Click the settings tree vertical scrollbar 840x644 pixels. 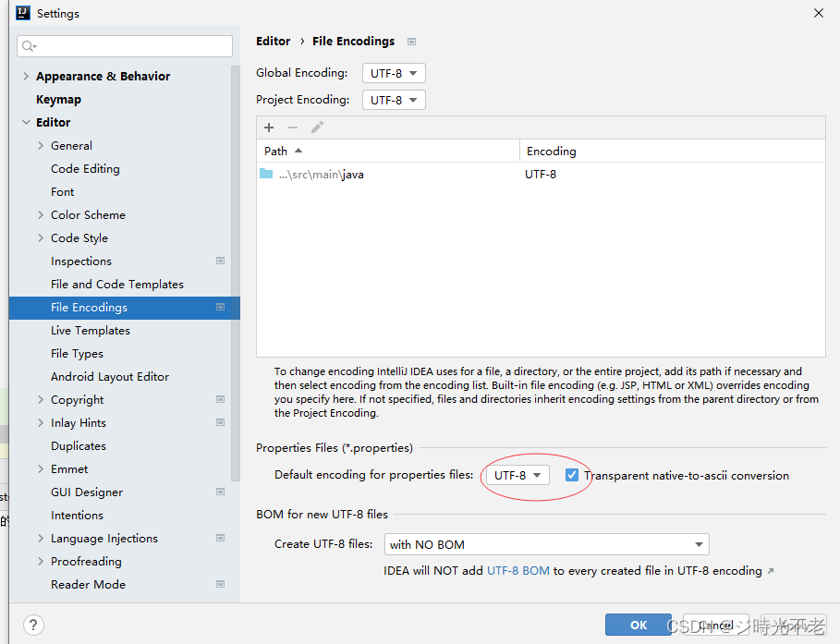tap(235, 273)
